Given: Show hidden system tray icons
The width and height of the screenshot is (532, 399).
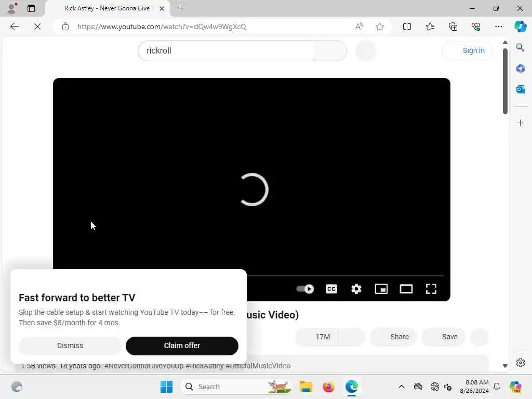Looking at the screenshot, I should [x=402, y=387].
